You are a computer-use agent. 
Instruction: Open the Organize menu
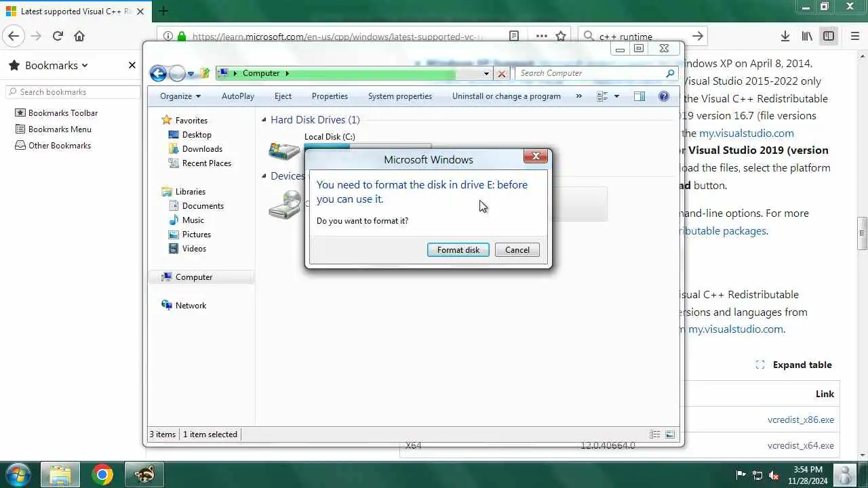coord(180,96)
